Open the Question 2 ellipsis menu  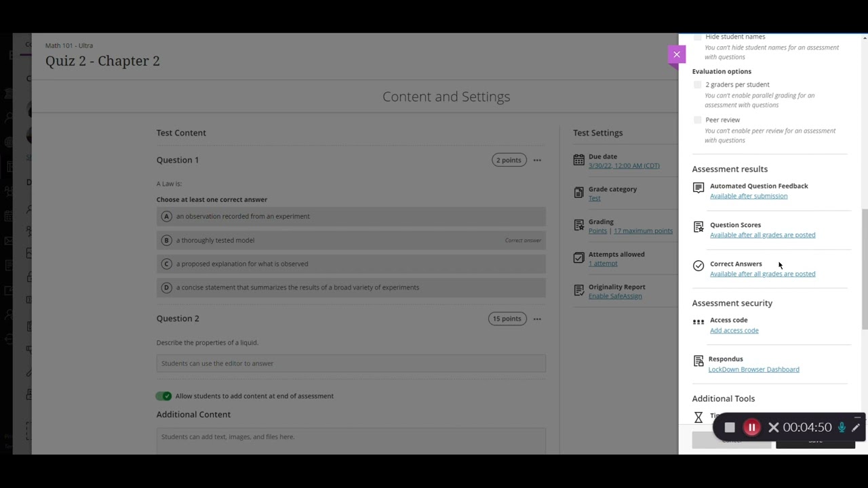pyautogui.click(x=537, y=319)
